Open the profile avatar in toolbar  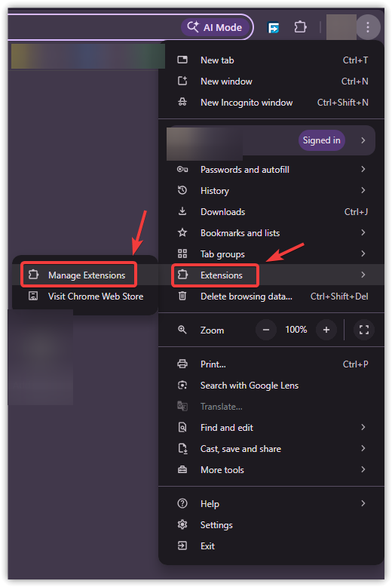[341, 27]
